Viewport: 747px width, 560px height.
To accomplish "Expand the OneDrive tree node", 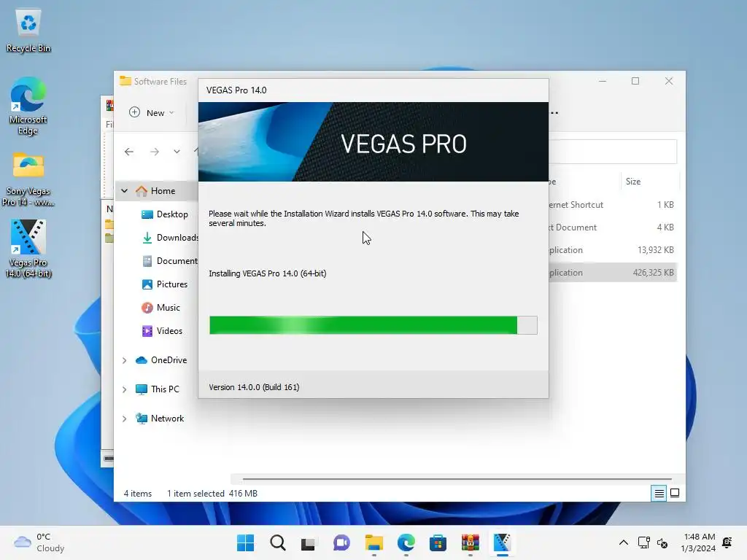I will (124, 360).
